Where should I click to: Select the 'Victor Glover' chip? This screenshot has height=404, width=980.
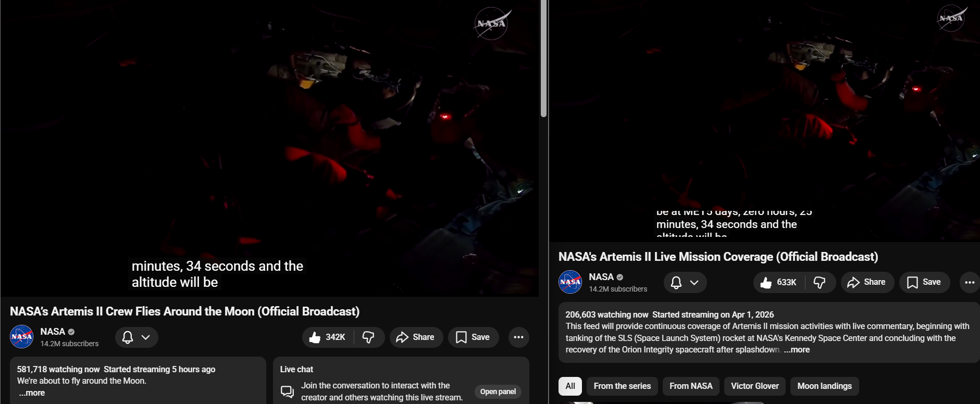[x=754, y=386]
